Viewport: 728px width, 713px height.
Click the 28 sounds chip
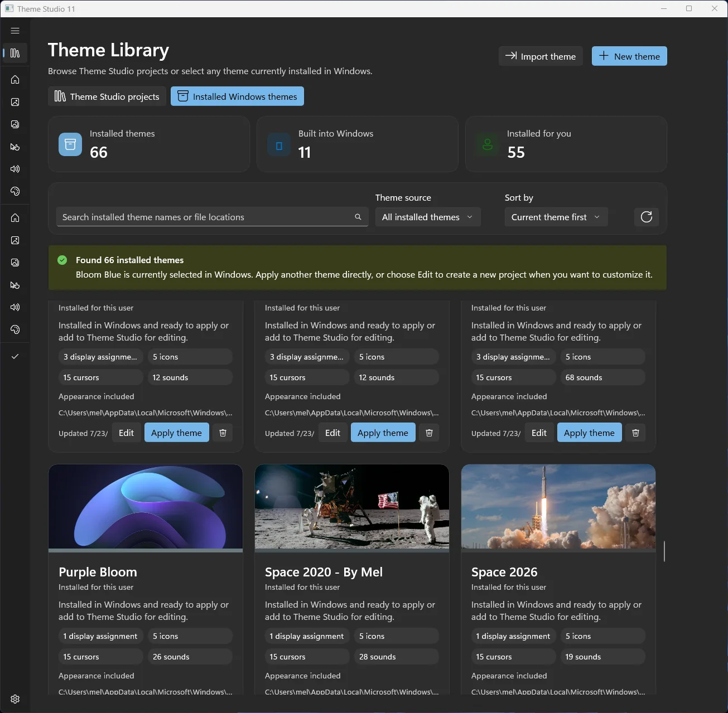pos(396,657)
